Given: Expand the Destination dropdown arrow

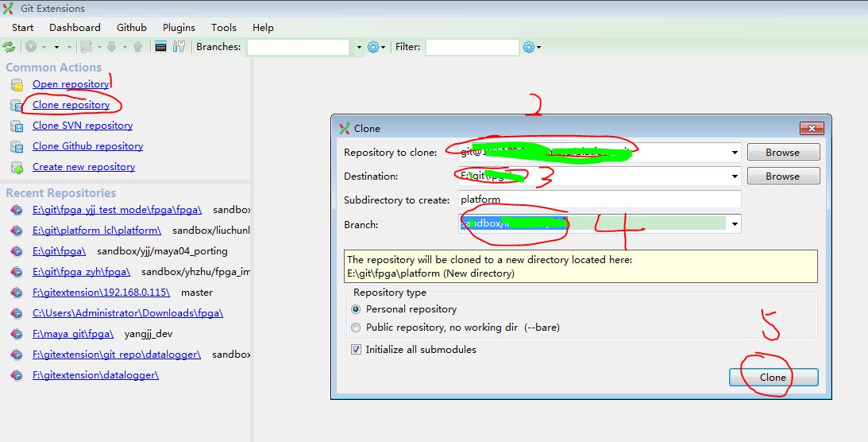Looking at the screenshot, I should (735, 176).
